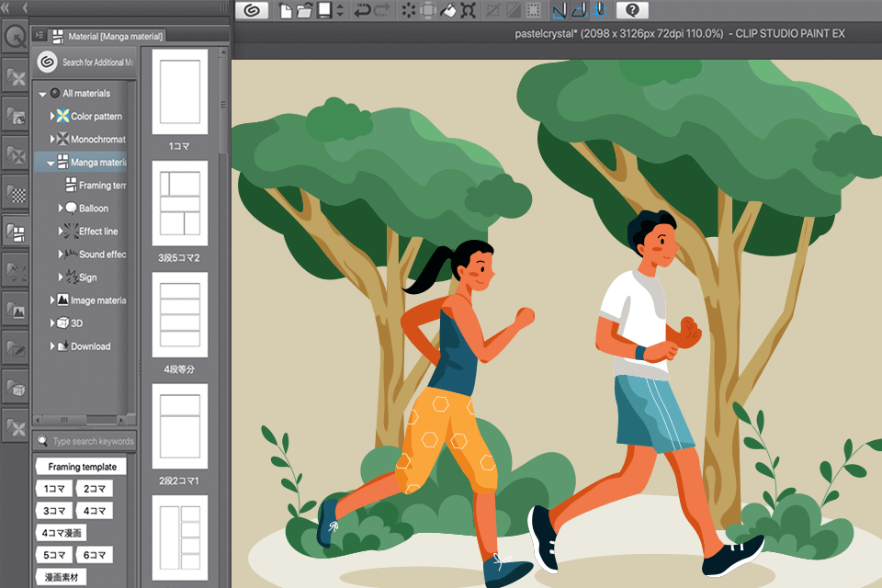Select the 3D label in tree
The height and width of the screenshot is (588, 882).
[x=76, y=323]
